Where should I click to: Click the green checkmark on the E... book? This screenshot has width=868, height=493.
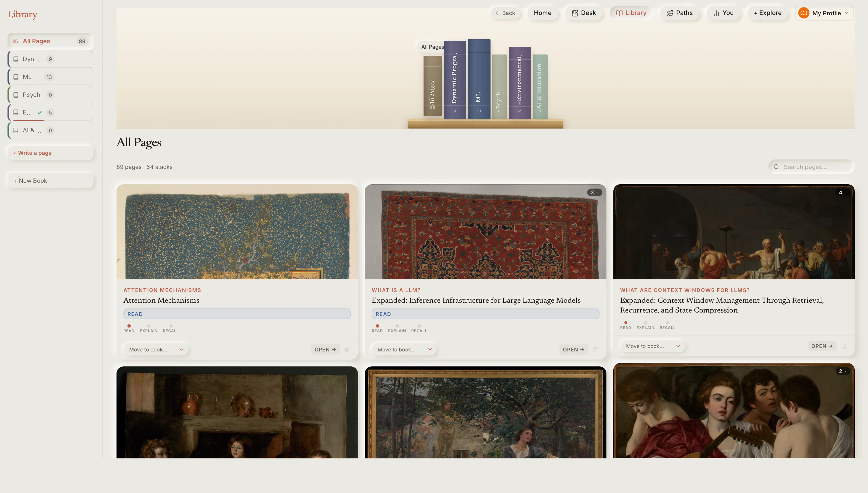coord(40,112)
